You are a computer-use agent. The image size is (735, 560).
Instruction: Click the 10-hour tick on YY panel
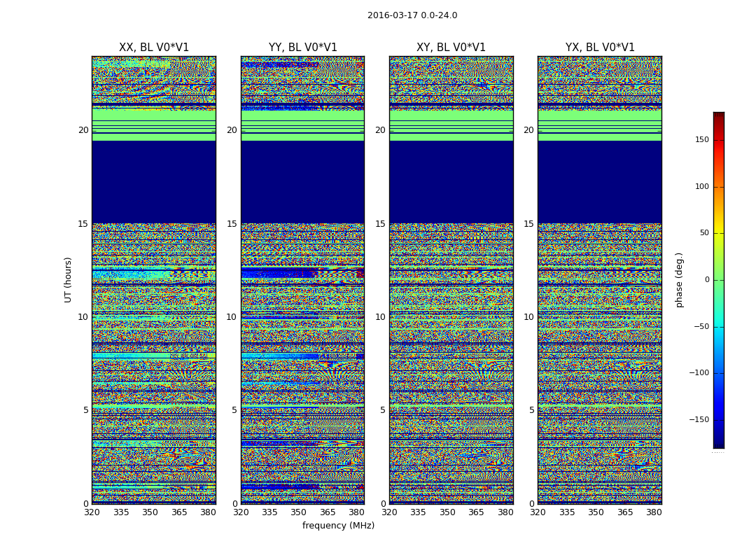tap(232, 317)
